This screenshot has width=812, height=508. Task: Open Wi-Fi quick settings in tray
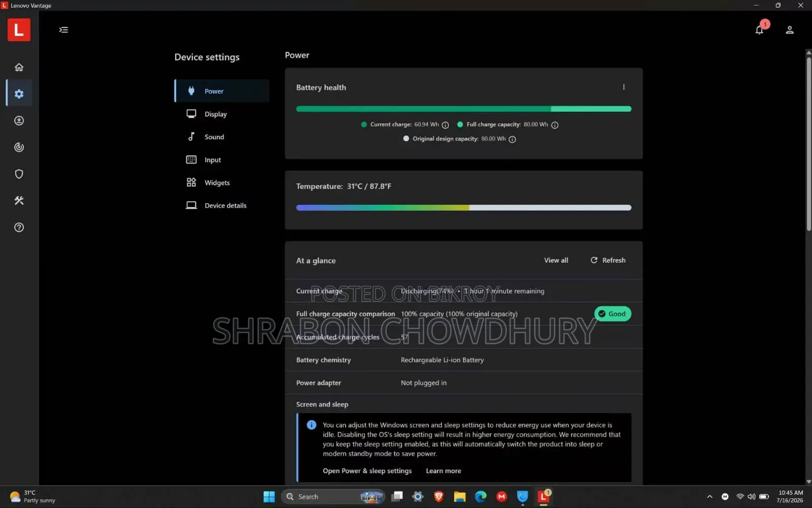pyautogui.click(x=740, y=496)
